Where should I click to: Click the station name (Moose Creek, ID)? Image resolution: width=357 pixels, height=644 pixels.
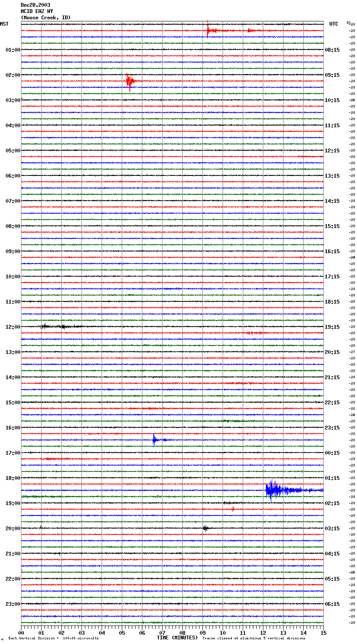(46, 18)
